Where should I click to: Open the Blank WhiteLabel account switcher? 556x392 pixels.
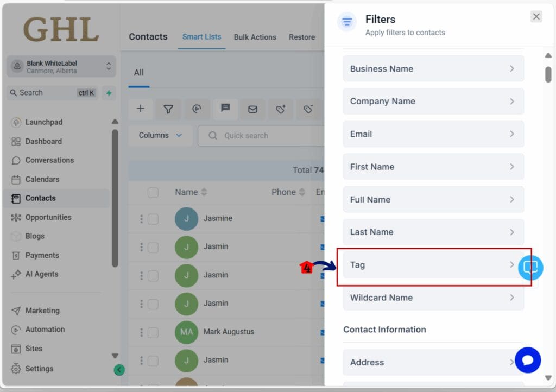point(61,67)
